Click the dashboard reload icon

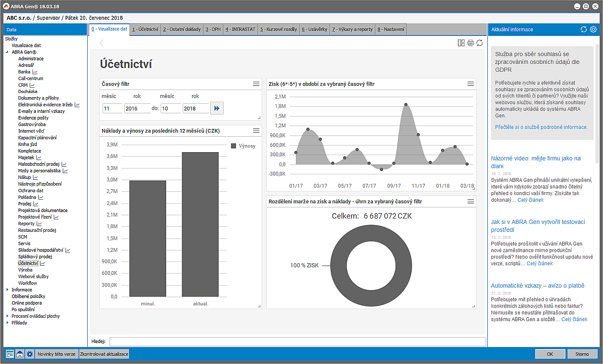pyautogui.click(x=480, y=43)
